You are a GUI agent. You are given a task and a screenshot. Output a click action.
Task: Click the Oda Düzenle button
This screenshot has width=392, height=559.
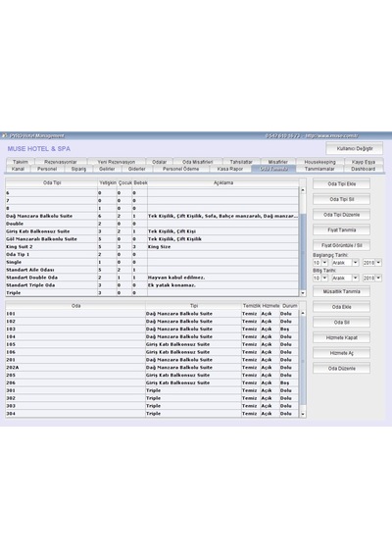(x=341, y=369)
